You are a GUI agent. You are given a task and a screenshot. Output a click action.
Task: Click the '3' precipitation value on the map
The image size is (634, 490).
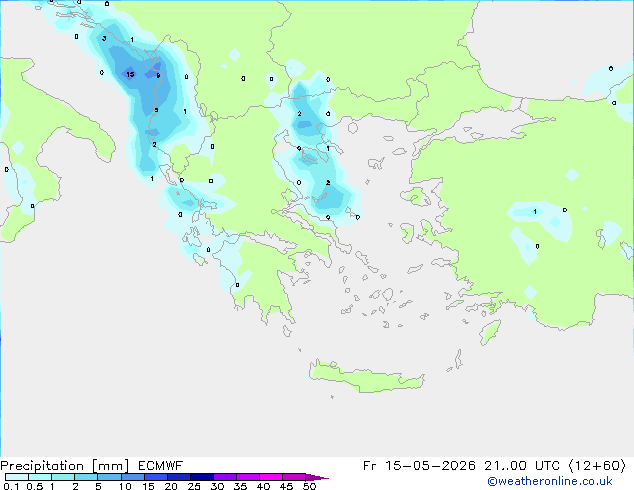point(104,38)
